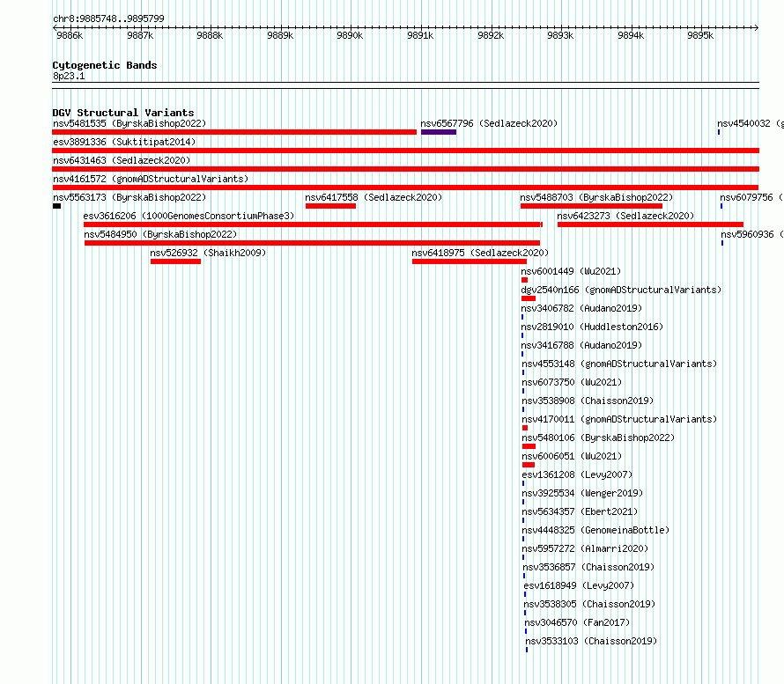Click the red bar under nsv6417558
Viewport: 784px width, 684px height.
(x=330, y=206)
